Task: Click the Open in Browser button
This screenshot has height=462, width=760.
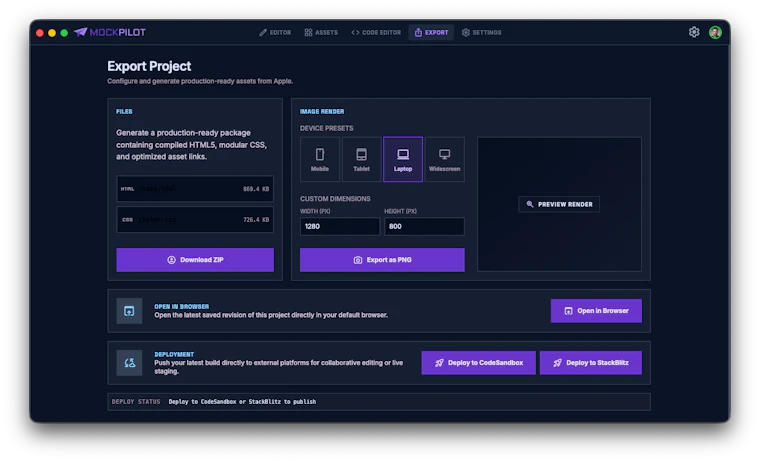Action: (596, 311)
